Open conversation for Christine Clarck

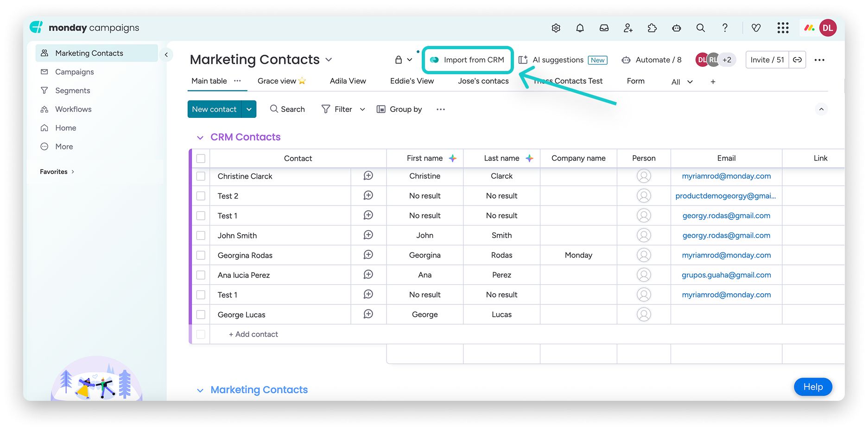pos(368,176)
